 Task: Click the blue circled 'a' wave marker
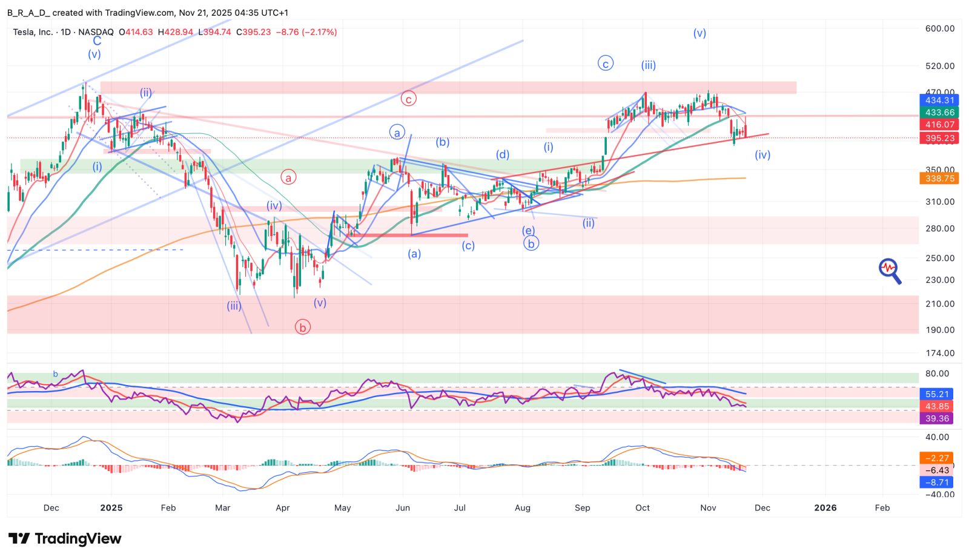(x=397, y=133)
